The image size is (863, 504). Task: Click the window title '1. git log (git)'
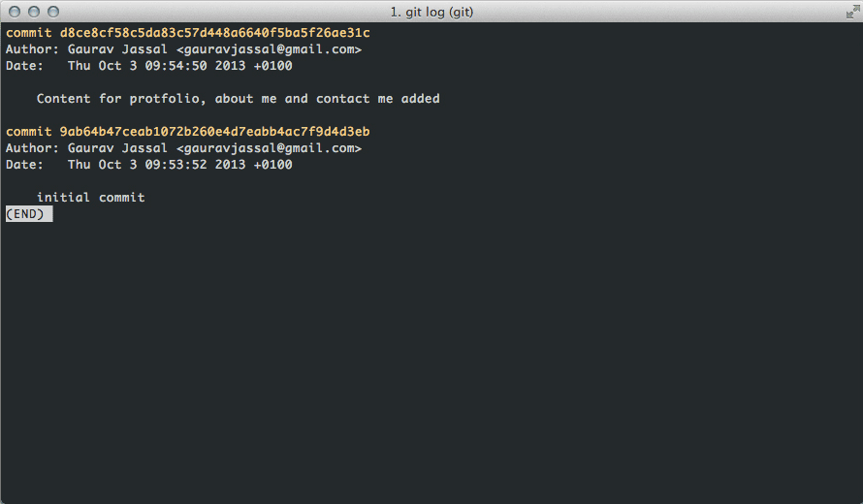point(431,12)
